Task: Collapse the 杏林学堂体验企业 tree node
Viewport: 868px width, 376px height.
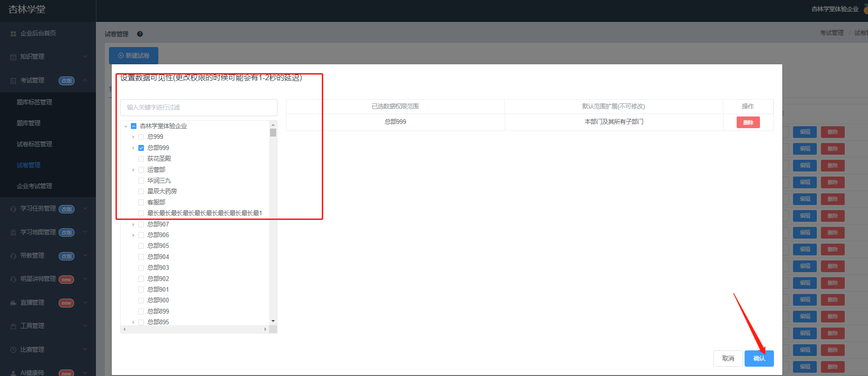Action: (126, 126)
